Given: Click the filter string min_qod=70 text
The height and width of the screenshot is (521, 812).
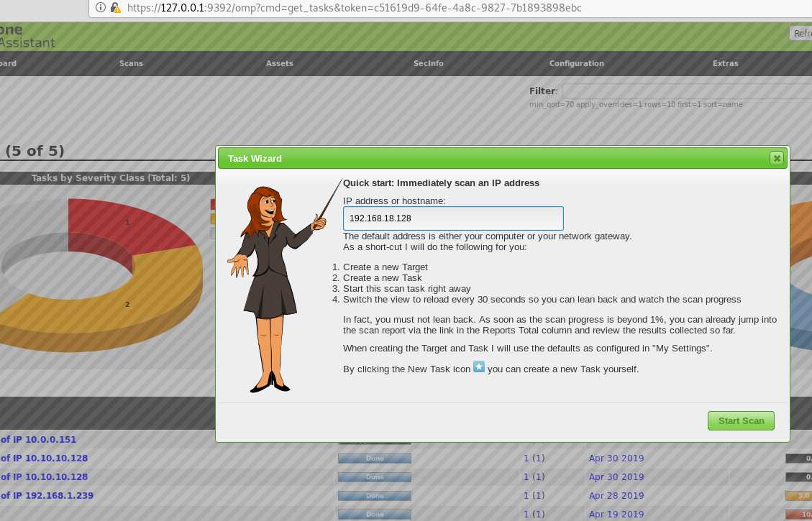Looking at the screenshot, I should coord(636,104).
